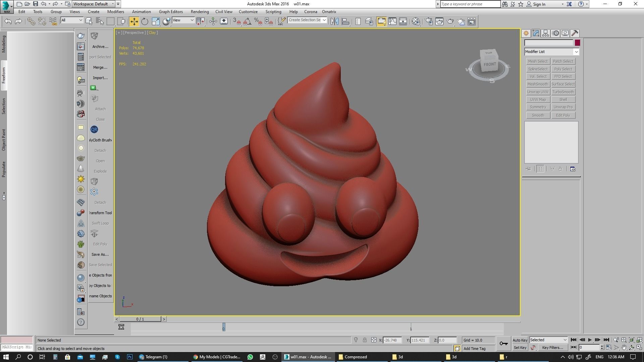Open Curve Editor from main toolbar
Image resolution: width=644 pixels, height=362 pixels.
[392, 22]
